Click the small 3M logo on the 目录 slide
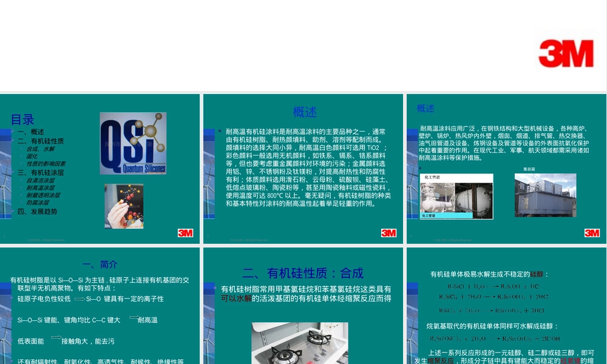The height and width of the screenshot is (364, 607). pyautogui.click(x=185, y=233)
